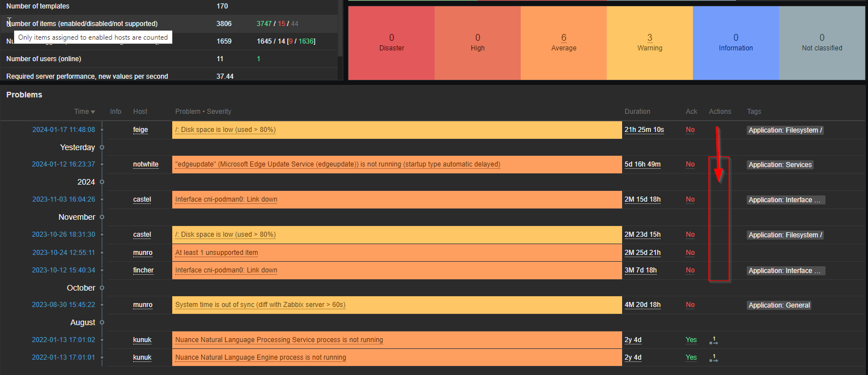This screenshot has width=868, height=375.
Task: Click the Average severity tile showing 6
Action: click(x=563, y=43)
